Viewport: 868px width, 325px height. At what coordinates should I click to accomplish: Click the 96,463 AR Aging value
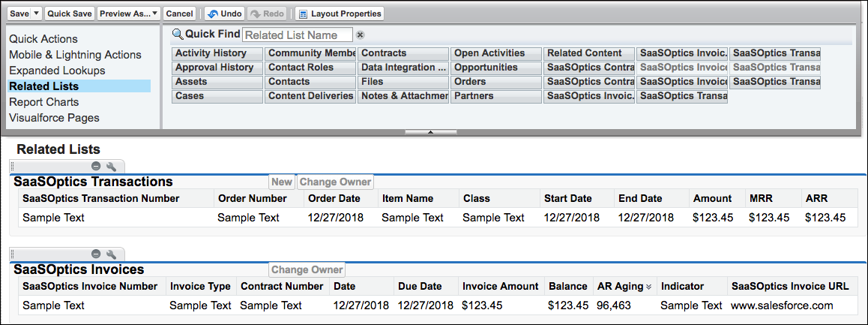tap(614, 305)
